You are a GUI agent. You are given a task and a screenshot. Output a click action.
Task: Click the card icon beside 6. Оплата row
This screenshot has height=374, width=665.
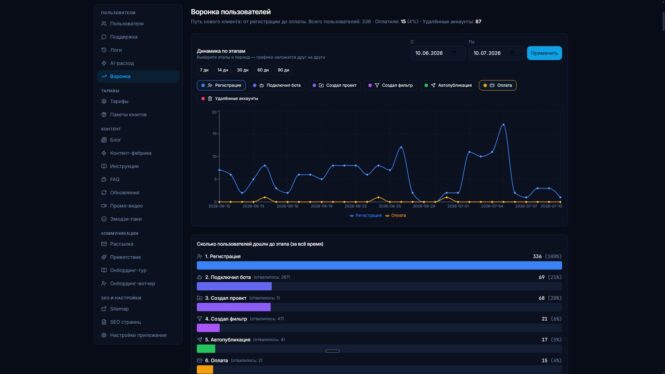tap(199, 360)
